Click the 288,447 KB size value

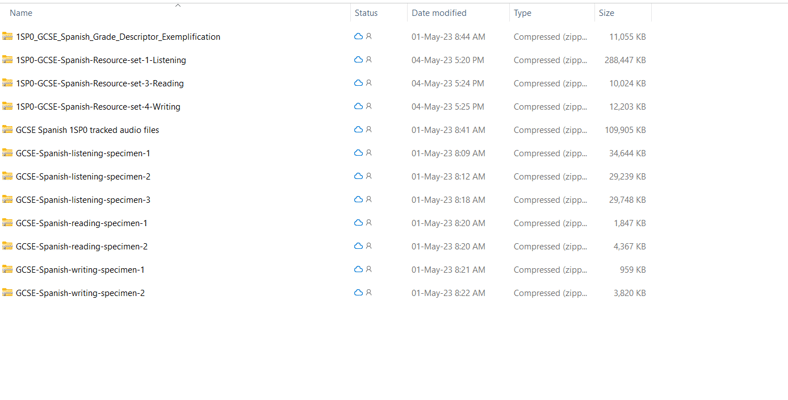625,60
